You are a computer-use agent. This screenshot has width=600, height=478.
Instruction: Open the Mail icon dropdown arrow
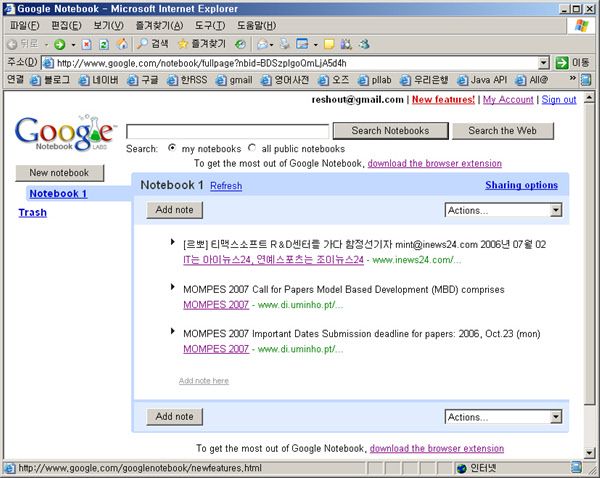(x=271, y=45)
